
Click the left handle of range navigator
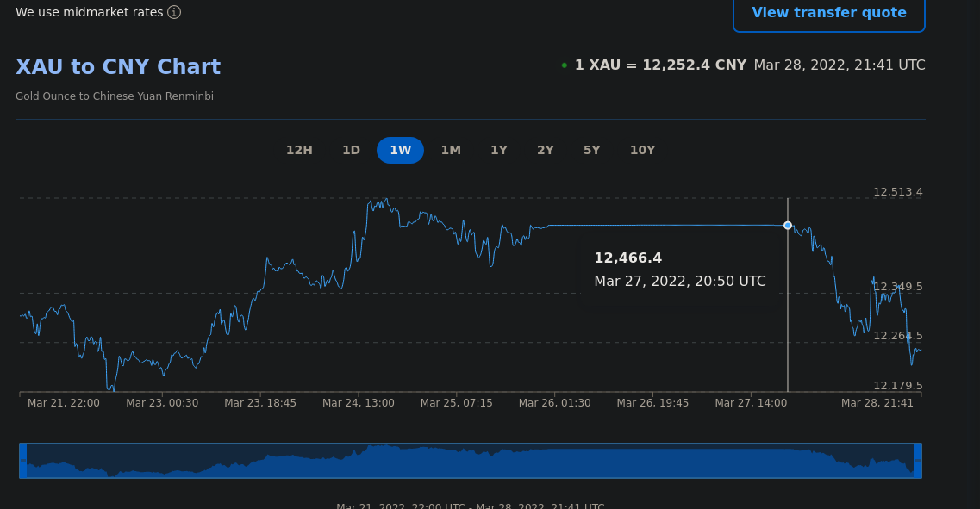(x=23, y=461)
